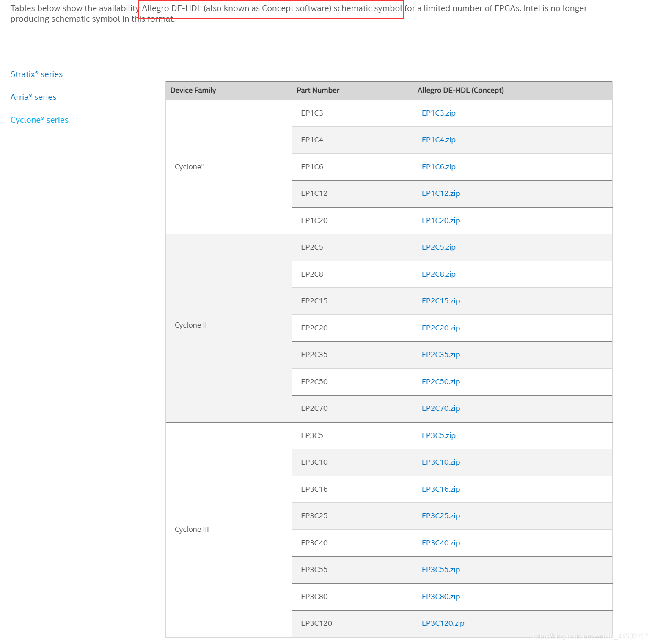
Task: Download the EP2C15.zip symbol
Action: point(440,301)
